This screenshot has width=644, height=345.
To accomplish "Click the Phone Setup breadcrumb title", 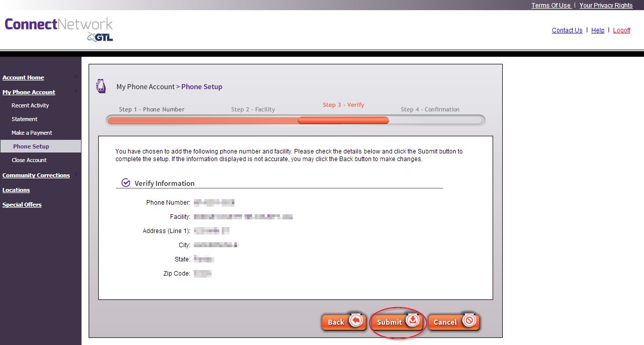I will 202,87.
